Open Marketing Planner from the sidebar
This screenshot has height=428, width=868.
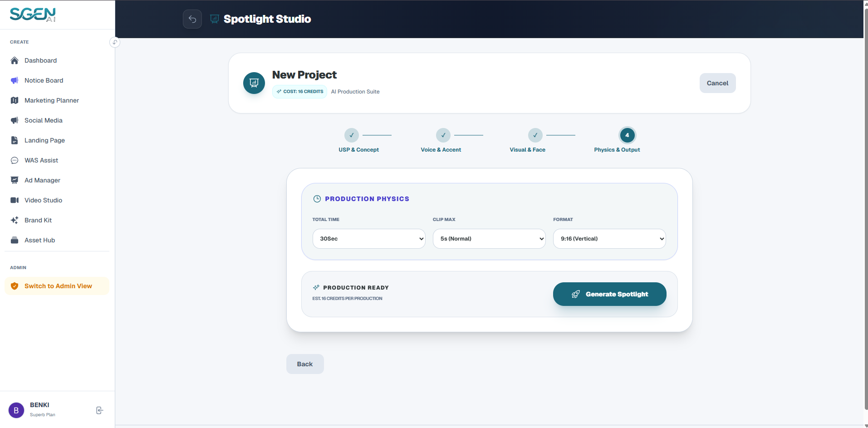57,100
